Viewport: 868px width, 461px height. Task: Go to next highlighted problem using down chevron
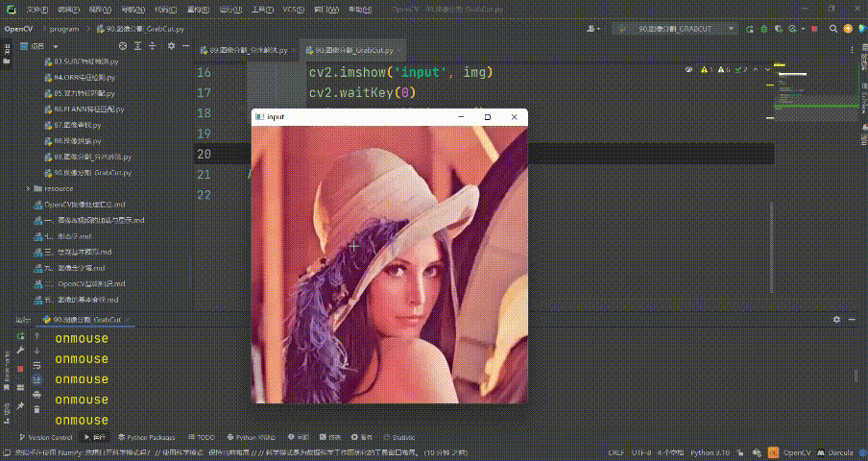point(767,70)
